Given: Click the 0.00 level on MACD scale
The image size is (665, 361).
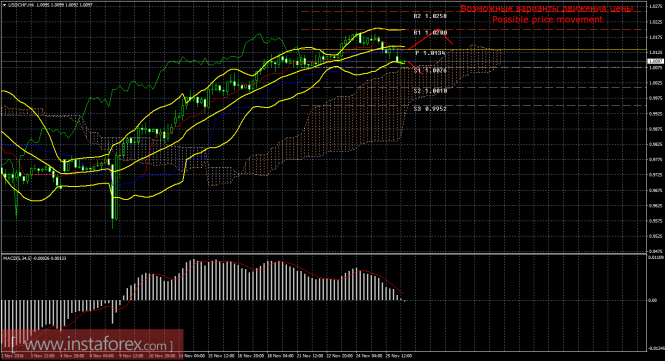Looking at the screenshot, I should [653, 300].
